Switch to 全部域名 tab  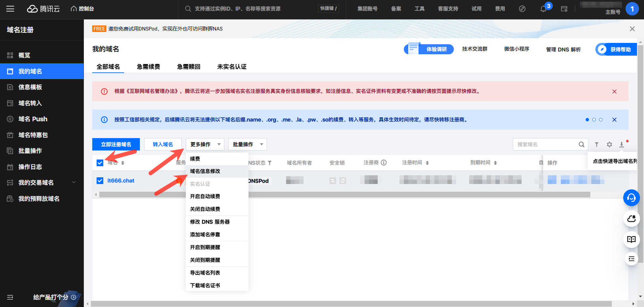(x=108, y=67)
